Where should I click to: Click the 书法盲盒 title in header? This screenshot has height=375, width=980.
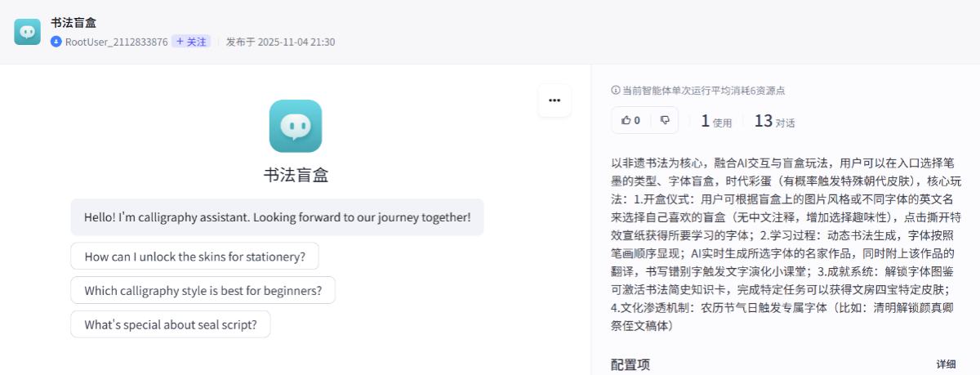point(73,23)
